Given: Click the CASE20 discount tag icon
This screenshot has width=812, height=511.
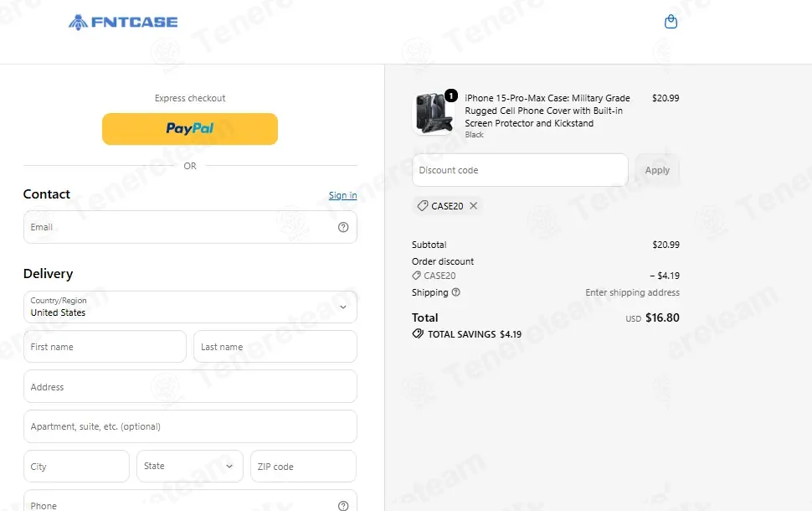Looking at the screenshot, I should (x=423, y=206).
